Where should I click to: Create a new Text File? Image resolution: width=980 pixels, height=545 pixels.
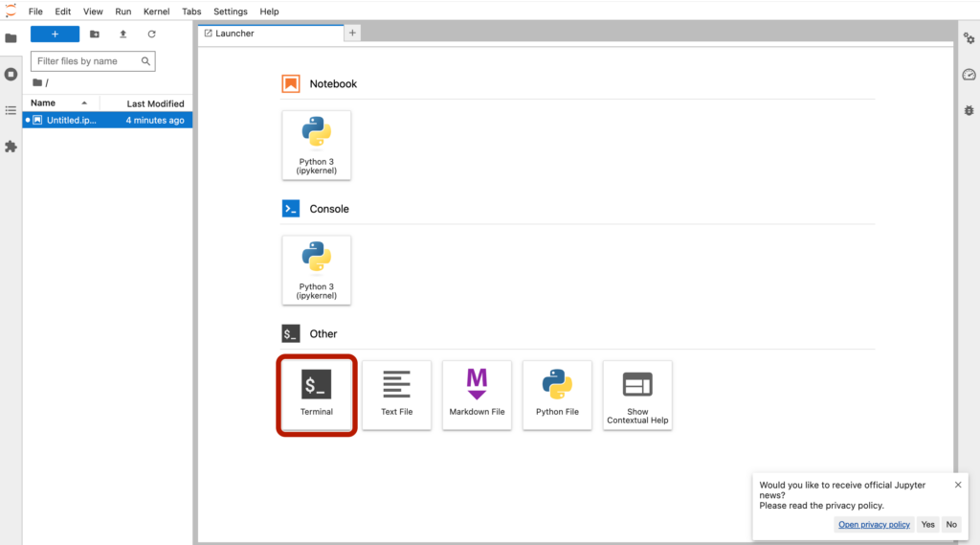[x=397, y=395]
